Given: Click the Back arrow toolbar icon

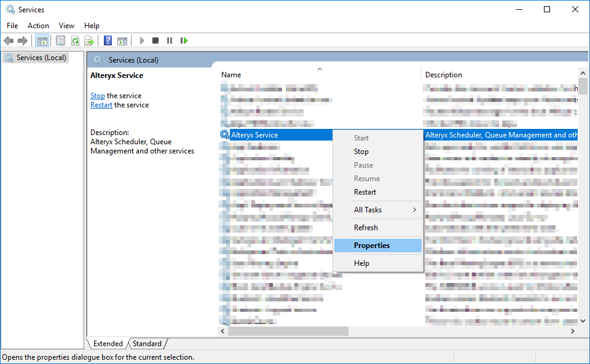Looking at the screenshot, I should point(9,41).
